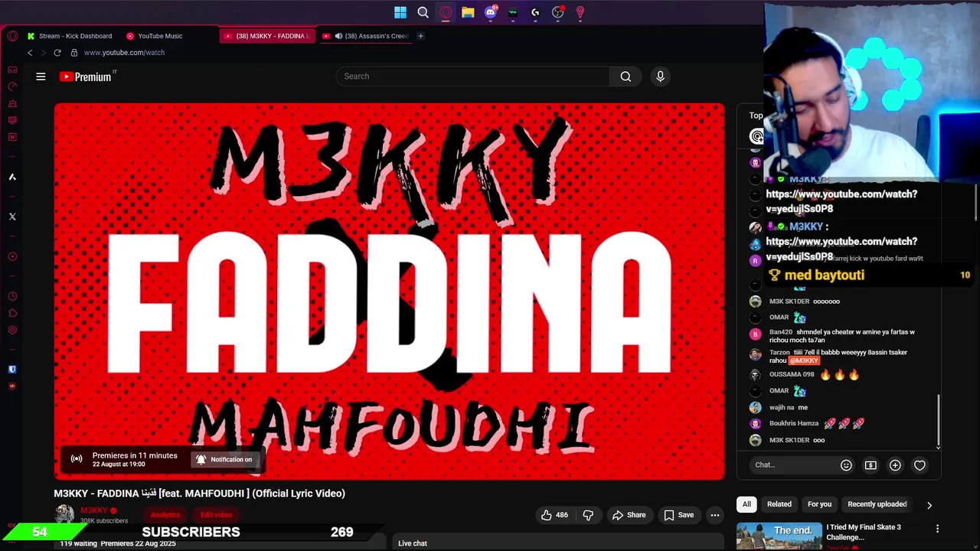This screenshot has width=980, height=551.
Task: Open Windows Start menu
Action: [x=400, y=12]
